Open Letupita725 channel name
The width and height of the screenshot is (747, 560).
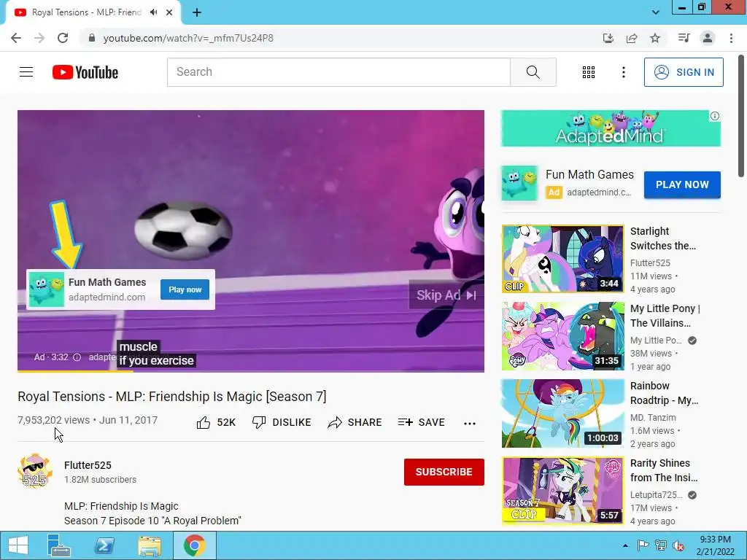656,495
